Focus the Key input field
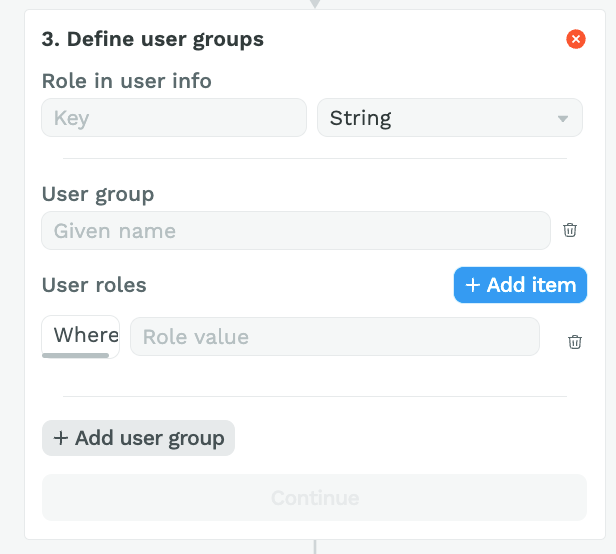This screenshot has height=554, width=616. click(x=174, y=118)
